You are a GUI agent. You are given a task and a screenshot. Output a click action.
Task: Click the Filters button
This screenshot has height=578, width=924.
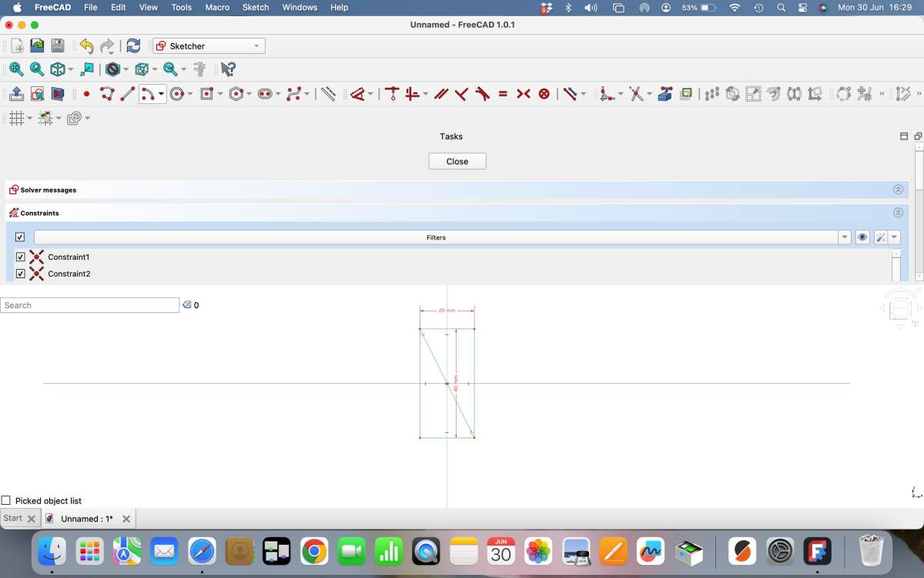coord(436,237)
